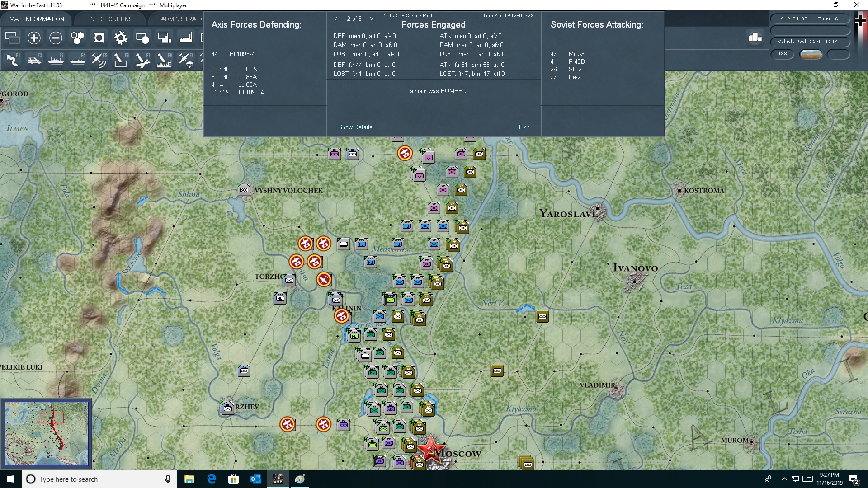
Task: Open File Explorer from the taskbar
Action: (x=189, y=479)
